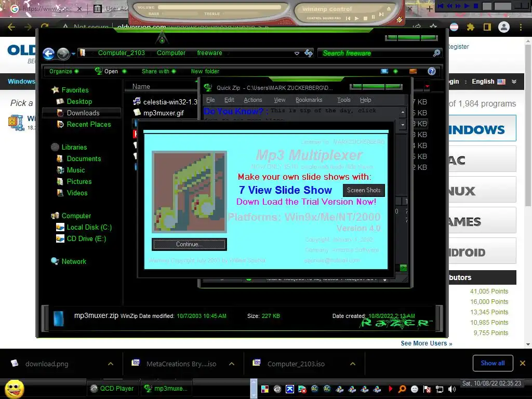Screen dimensions: 532x399
Task: Bookmark page with Chrome star icon
Action: [x=433, y=27]
